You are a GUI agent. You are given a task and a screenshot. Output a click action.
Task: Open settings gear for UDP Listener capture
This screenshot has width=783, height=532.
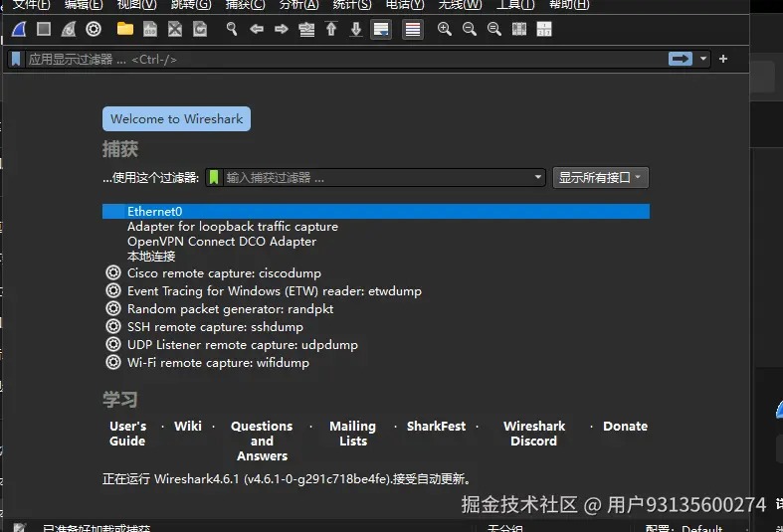pos(113,344)
